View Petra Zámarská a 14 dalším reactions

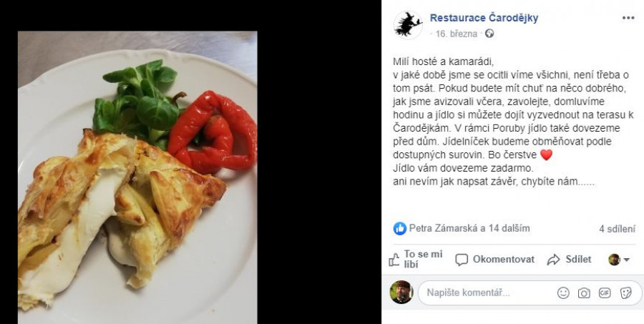click(x=469, y=228)
